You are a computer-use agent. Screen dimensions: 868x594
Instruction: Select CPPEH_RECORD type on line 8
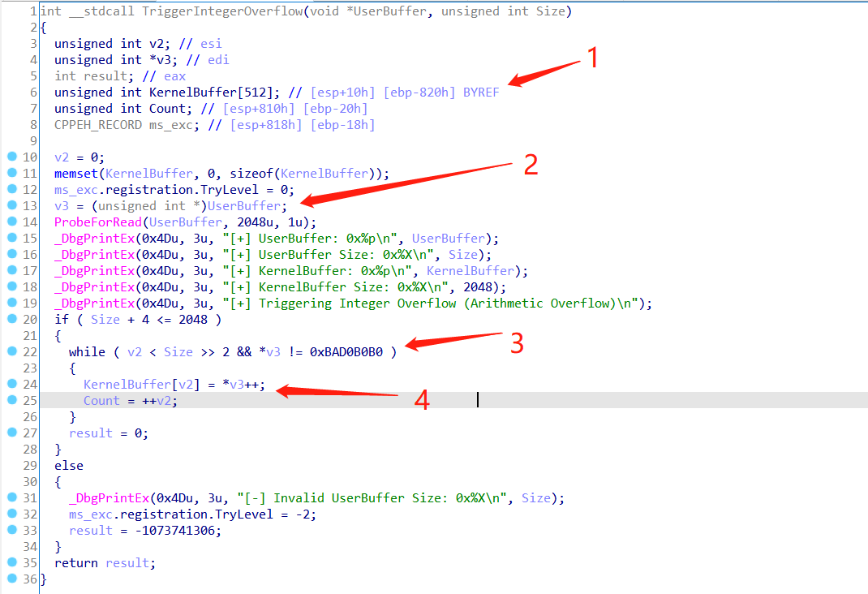coord(98,124)
